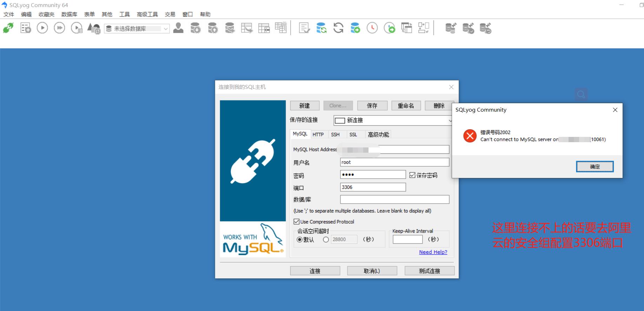Click the 数据/库 input field
This screenshot has height=311, width=644.
coord(395,199)
